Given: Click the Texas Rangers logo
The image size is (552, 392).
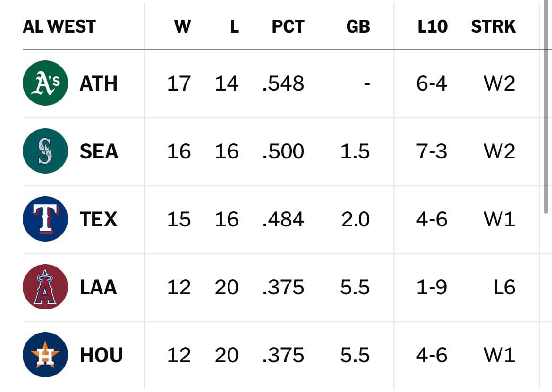Looking at the screenshot, I should (45, 219).
